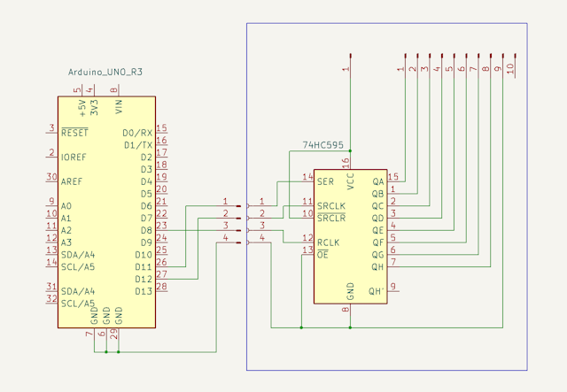The image size is (567, 392).
Task: Click the IOREF pin label
Action: (74, 158)
